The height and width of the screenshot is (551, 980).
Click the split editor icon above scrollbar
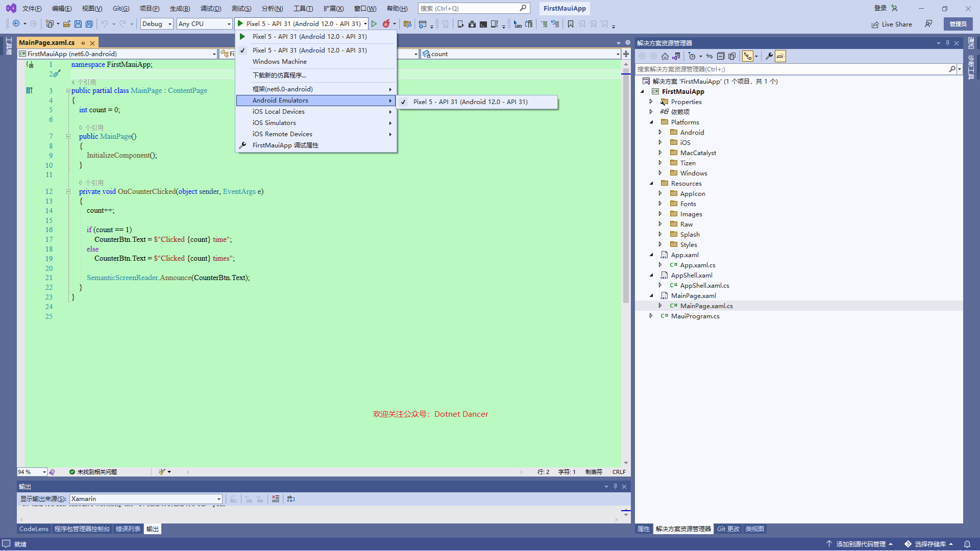pos(626,54)
